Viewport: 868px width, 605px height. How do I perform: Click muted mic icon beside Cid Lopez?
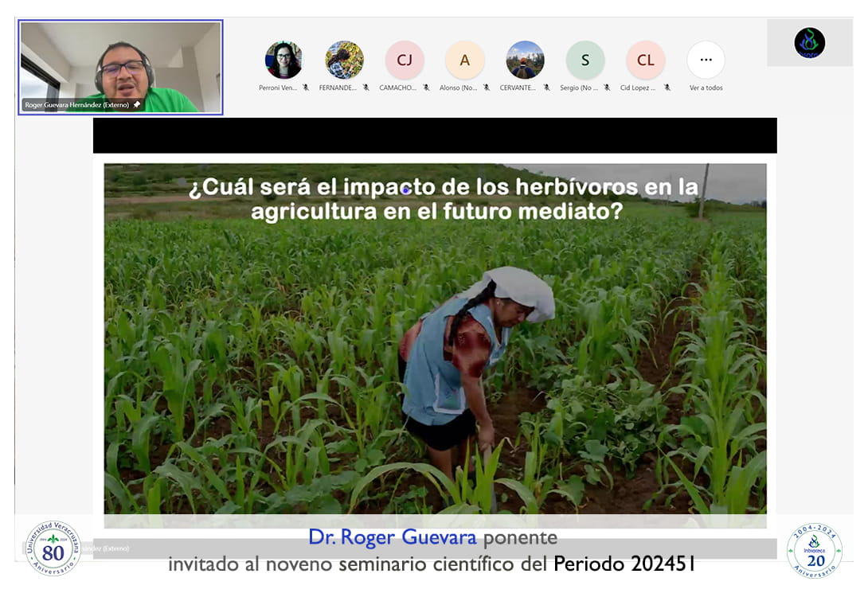point(667,88)
